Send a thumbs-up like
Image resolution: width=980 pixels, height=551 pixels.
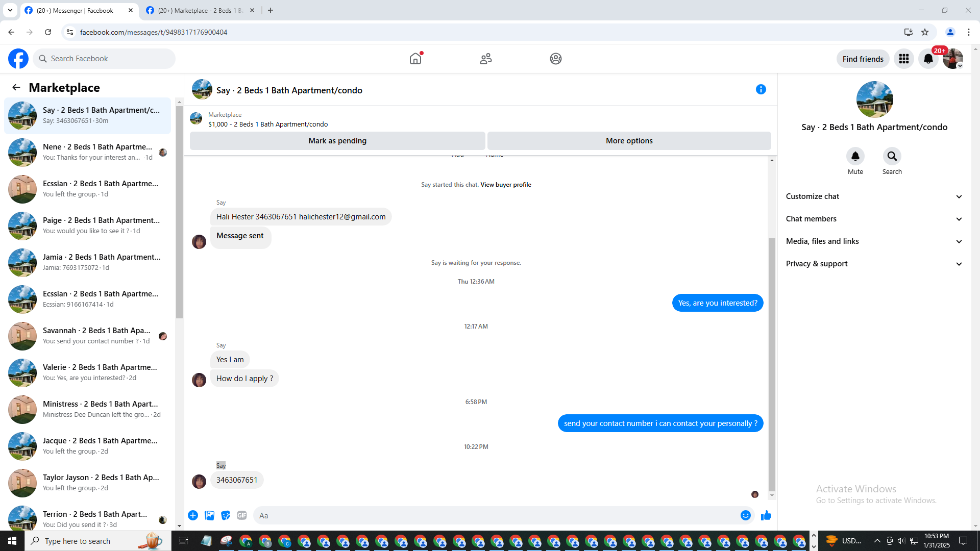pyautogui.click(x=766, y=515)
